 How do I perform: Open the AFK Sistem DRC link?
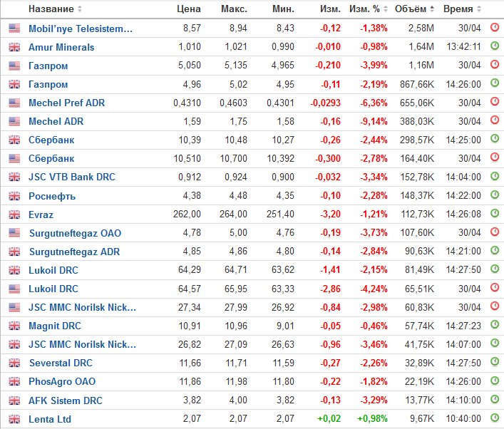click(x=66, y=400)
